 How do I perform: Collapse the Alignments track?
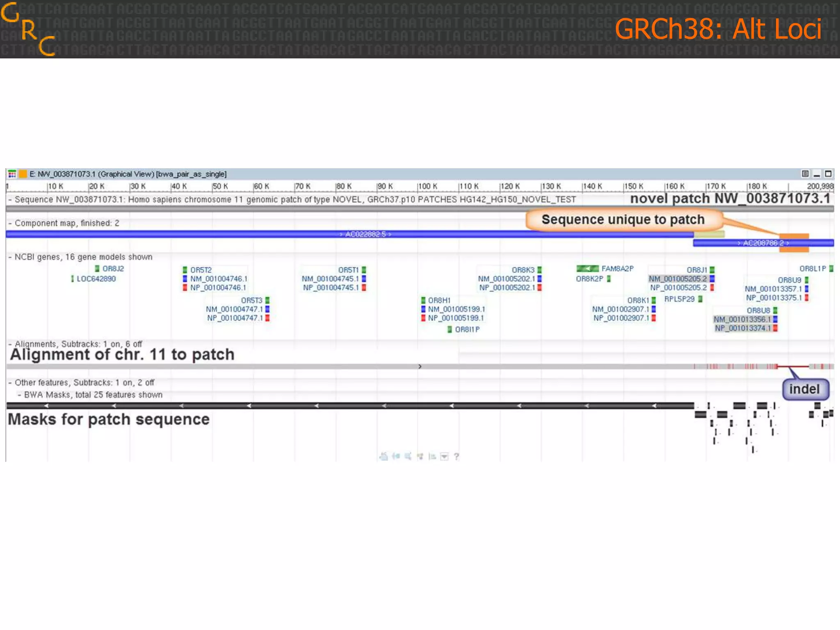coord(10,344)
